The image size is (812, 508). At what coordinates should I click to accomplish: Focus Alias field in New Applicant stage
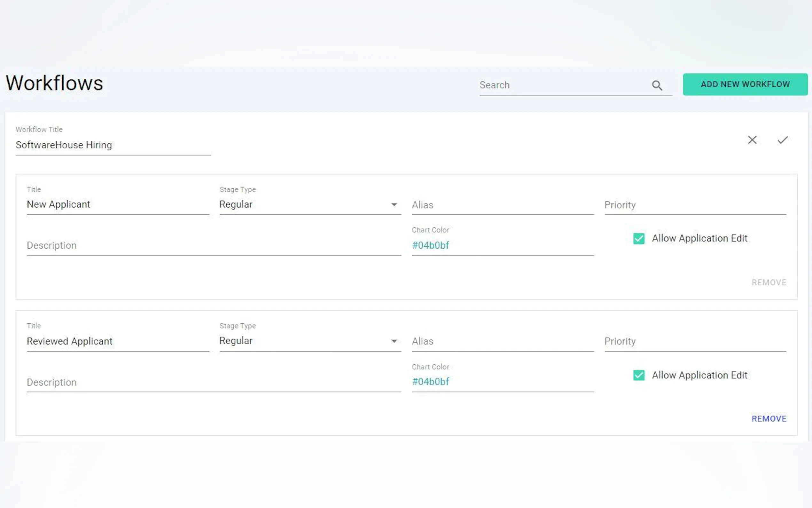[502, 205]
